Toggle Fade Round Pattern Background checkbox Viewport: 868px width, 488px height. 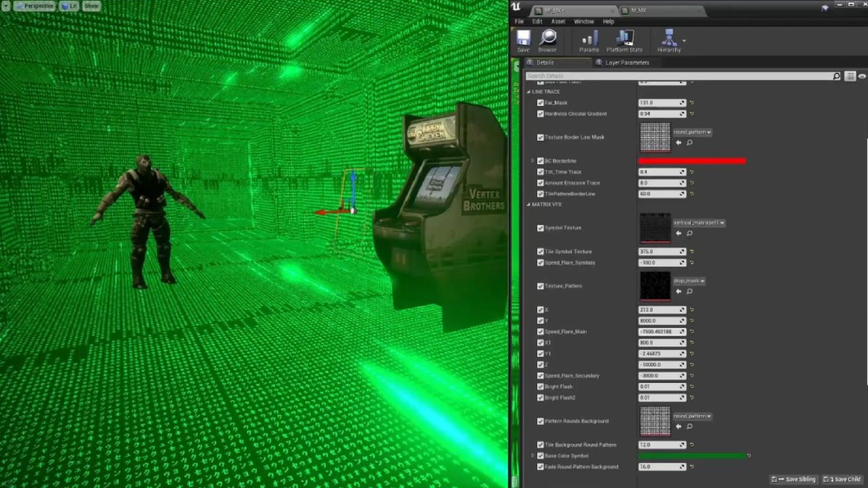click(540, 467)
